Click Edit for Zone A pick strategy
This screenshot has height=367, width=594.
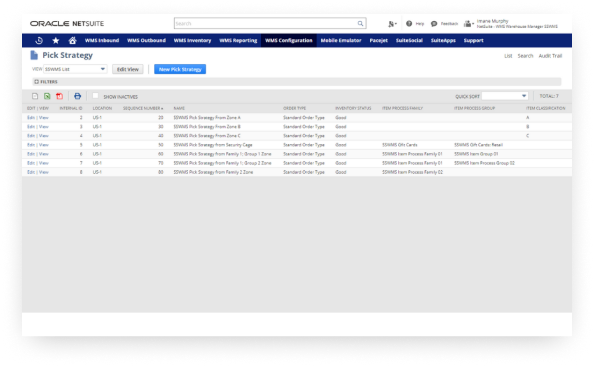(x=31, y=118)
